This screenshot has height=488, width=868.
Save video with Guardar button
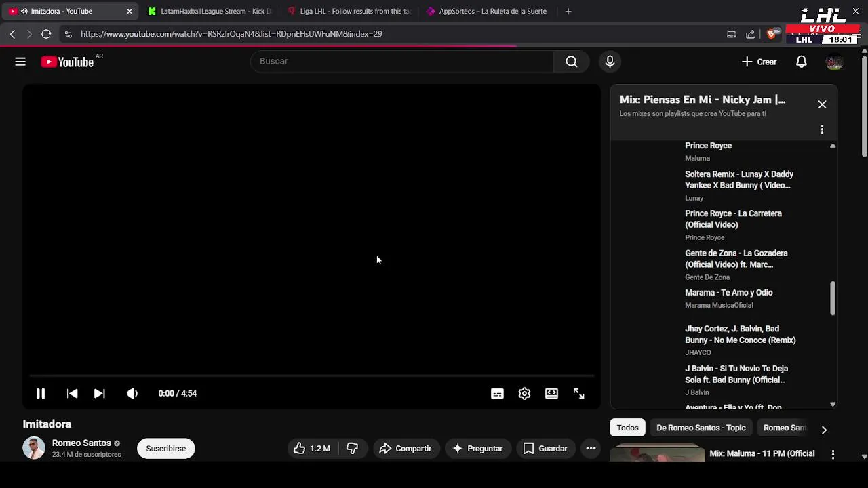coord(545,449)
